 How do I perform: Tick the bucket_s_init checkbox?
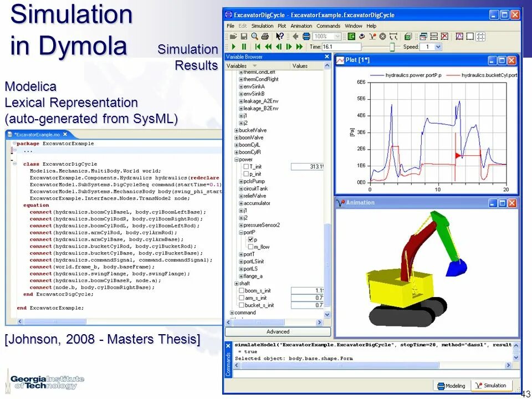[242, 305]
